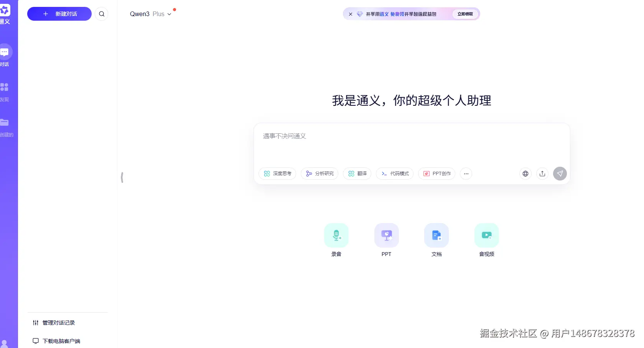
Task: Enable 深度思考 deep thinking mode
Action: pyautogui.click(x=277, y=174)
